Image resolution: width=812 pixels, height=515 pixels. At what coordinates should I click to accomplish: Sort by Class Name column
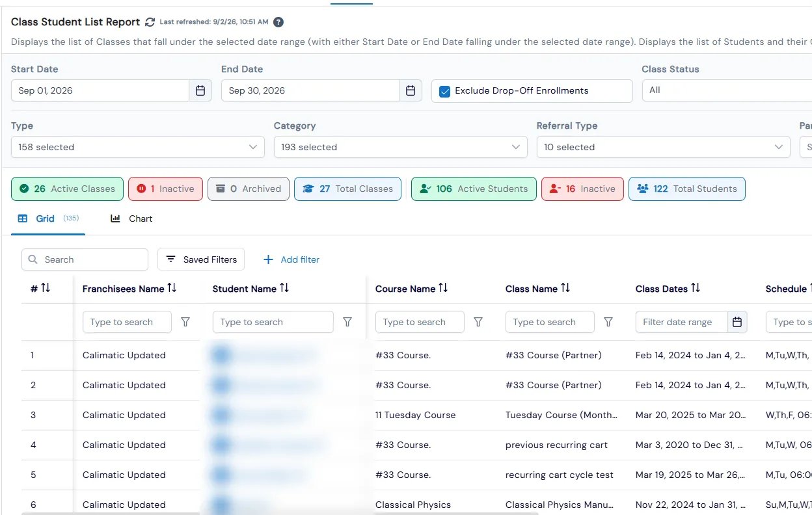tap(565, 288)
